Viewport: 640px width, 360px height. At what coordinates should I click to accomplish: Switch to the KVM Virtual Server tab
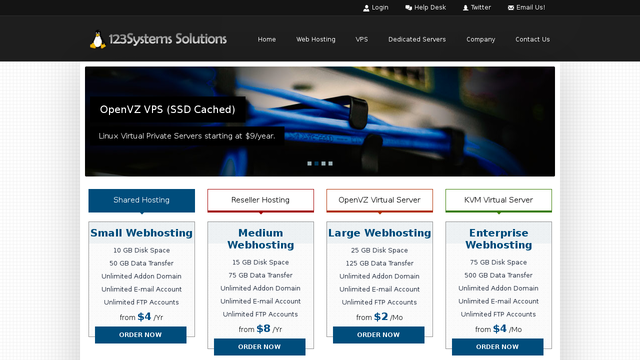tap(498, 200)
